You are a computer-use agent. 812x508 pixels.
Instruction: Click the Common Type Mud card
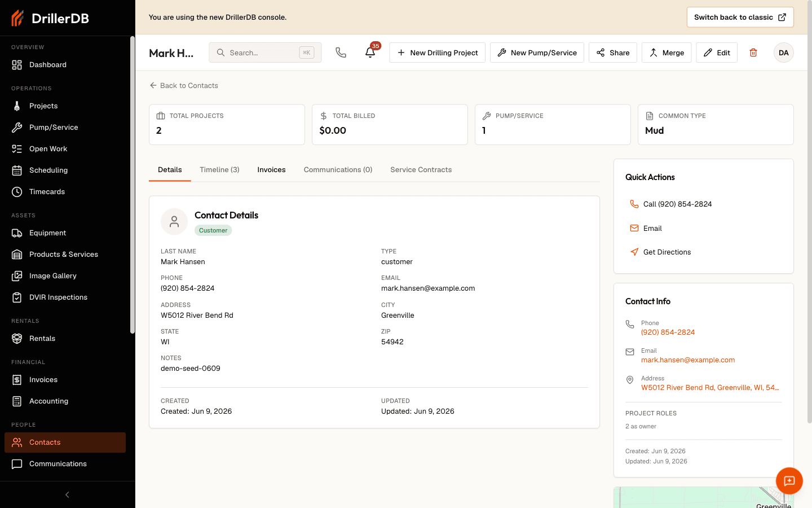click(x=716, y=125)
